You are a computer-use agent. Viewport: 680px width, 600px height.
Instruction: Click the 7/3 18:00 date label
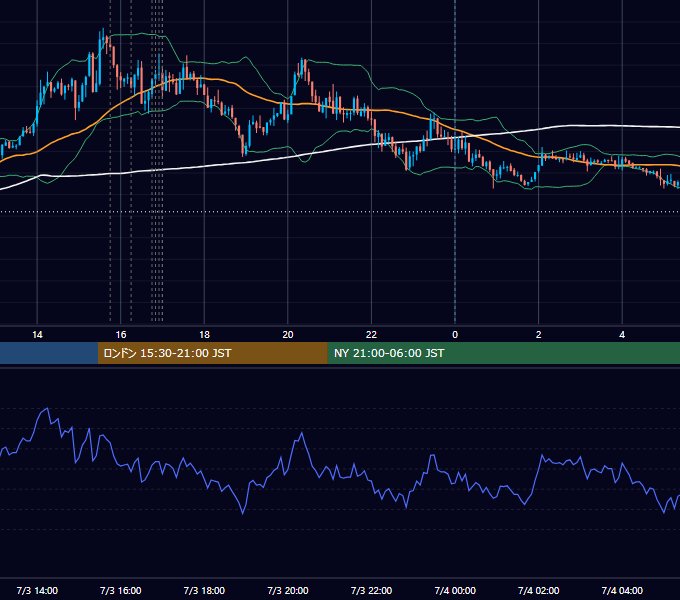[x=204, y=590]
